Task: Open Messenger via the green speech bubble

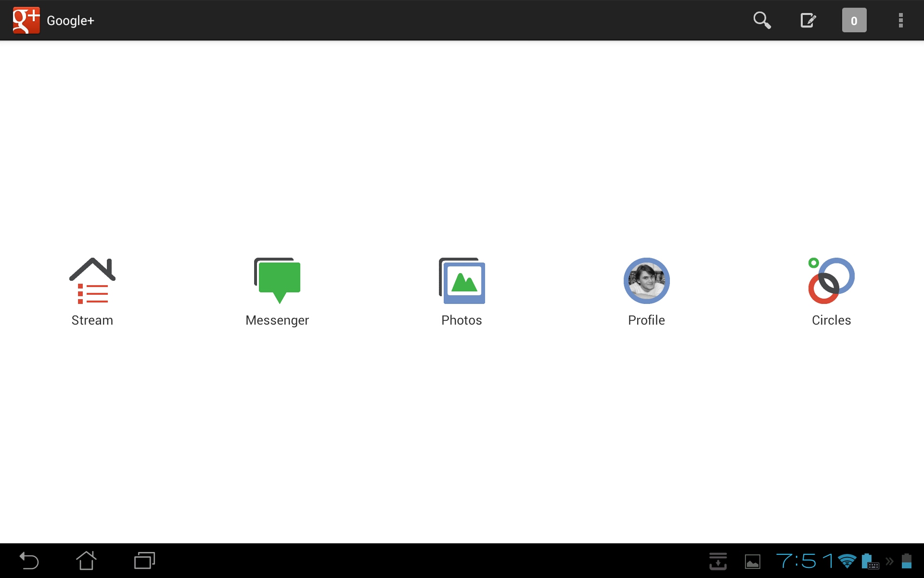Action: click(x=277, y=280)
